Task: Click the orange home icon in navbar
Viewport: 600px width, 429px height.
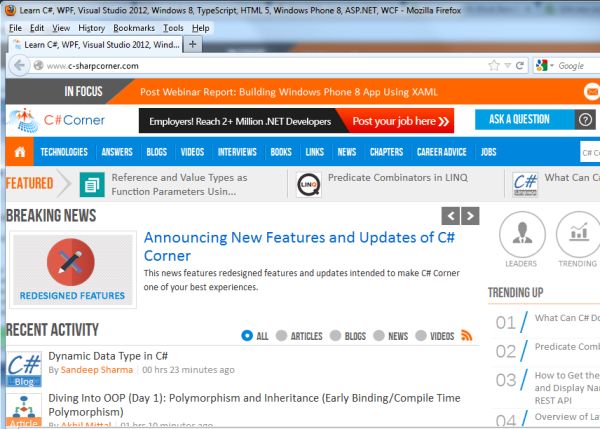Action: (20, 152)
